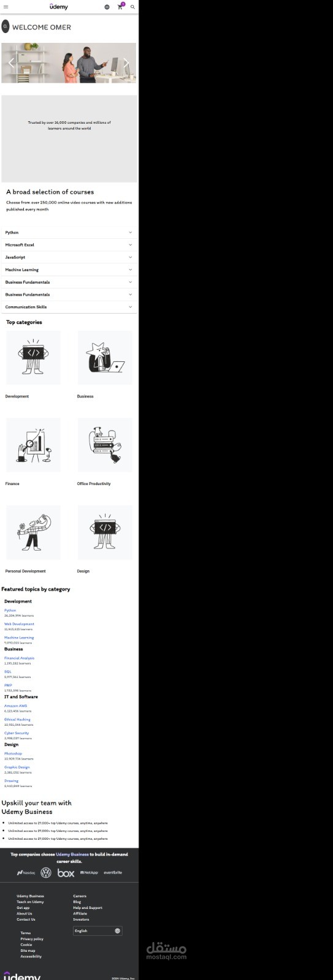Open the hamburger menu icon
The width and height of the screenshot is (333, 980).
[x=6, y=7]
